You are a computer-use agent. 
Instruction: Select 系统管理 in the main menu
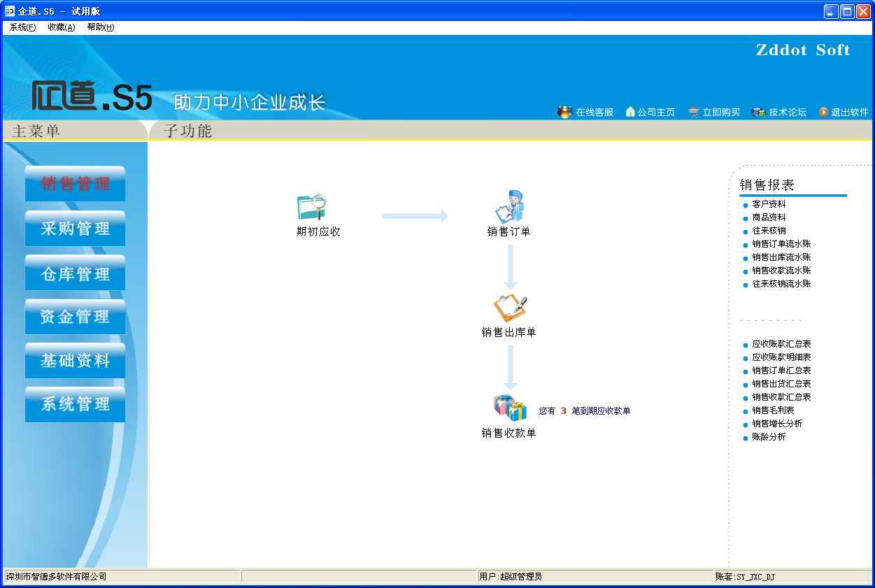(x=75, y=404)
